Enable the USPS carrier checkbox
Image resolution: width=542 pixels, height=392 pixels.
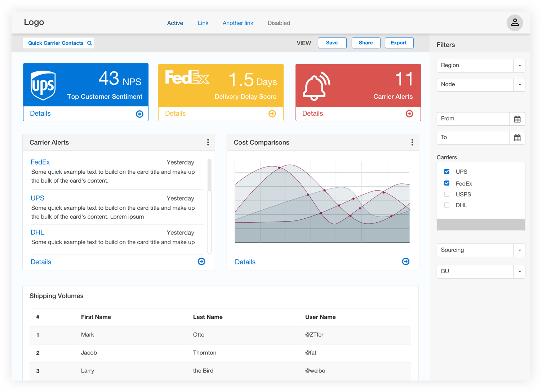[447, 194]
